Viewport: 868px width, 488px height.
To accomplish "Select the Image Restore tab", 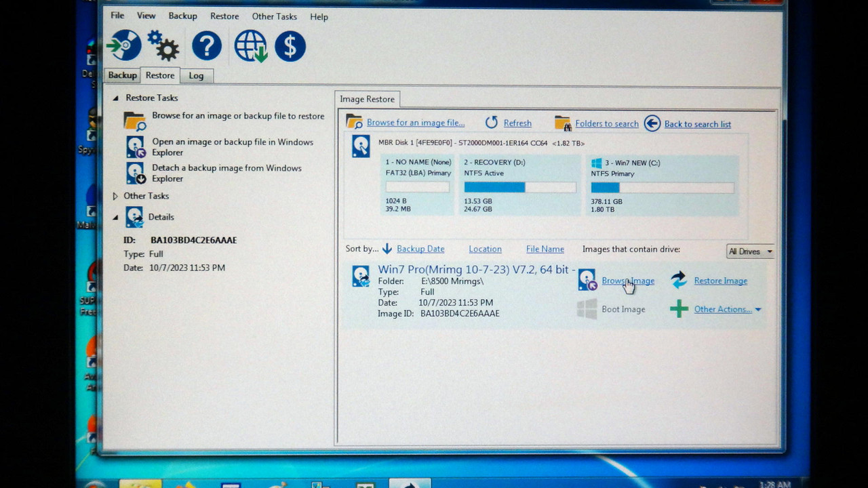I will pos(367,99).
